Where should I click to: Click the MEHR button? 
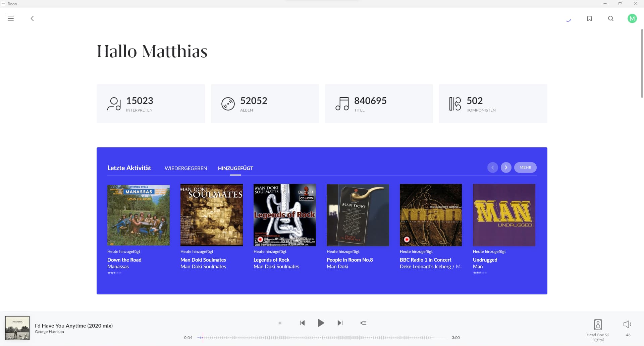click(x=525, y=167)
